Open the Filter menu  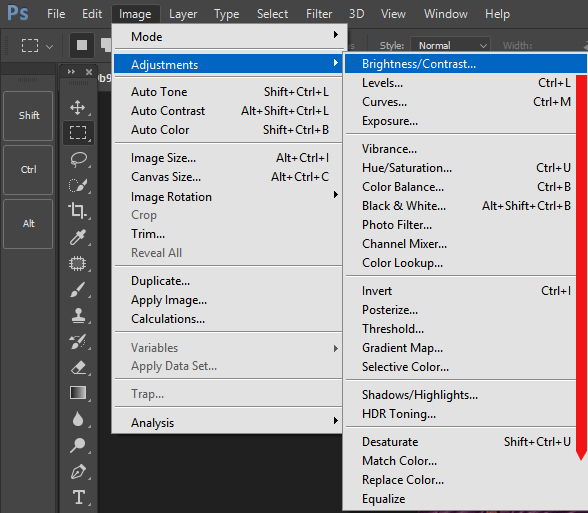coord(319,14)
